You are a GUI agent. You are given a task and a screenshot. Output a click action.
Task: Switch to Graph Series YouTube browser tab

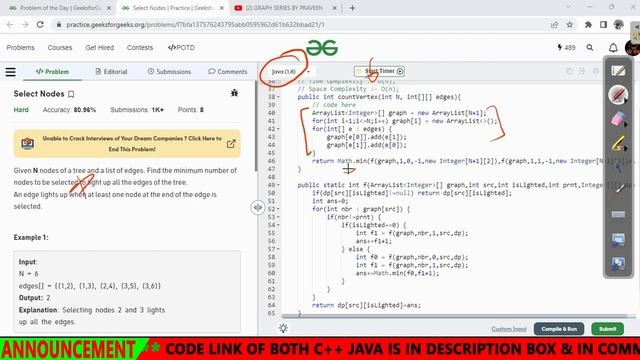pyautogui.click(x=284, y=8)
